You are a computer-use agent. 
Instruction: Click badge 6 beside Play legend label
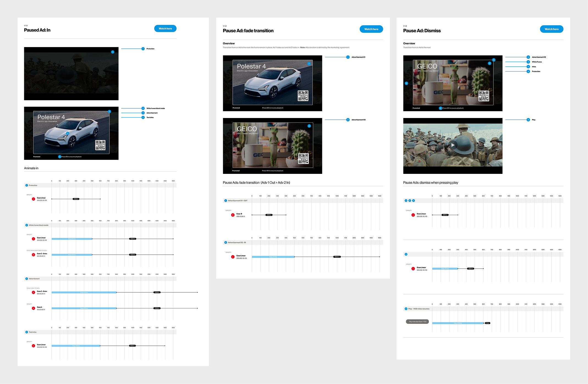(x=528, y=120)
